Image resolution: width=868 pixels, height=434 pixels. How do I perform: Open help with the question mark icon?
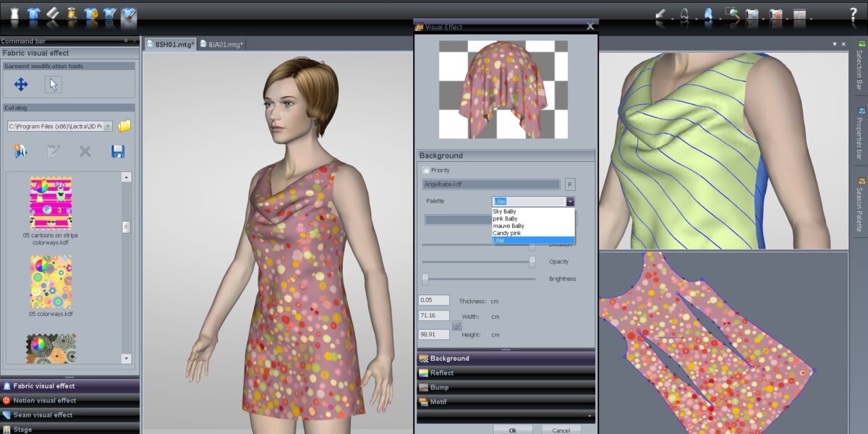(x=853, y=13)
